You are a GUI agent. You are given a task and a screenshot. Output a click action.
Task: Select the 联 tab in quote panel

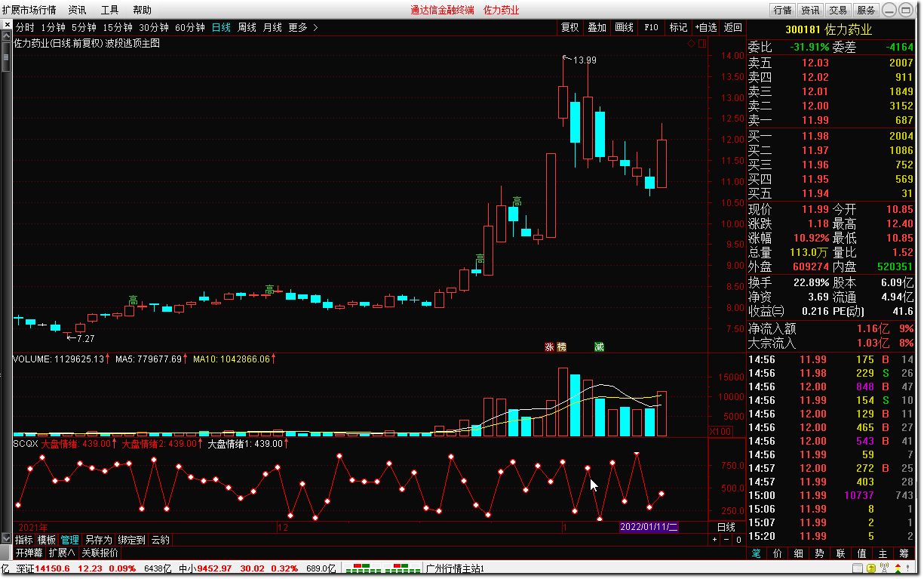[841, 553]
